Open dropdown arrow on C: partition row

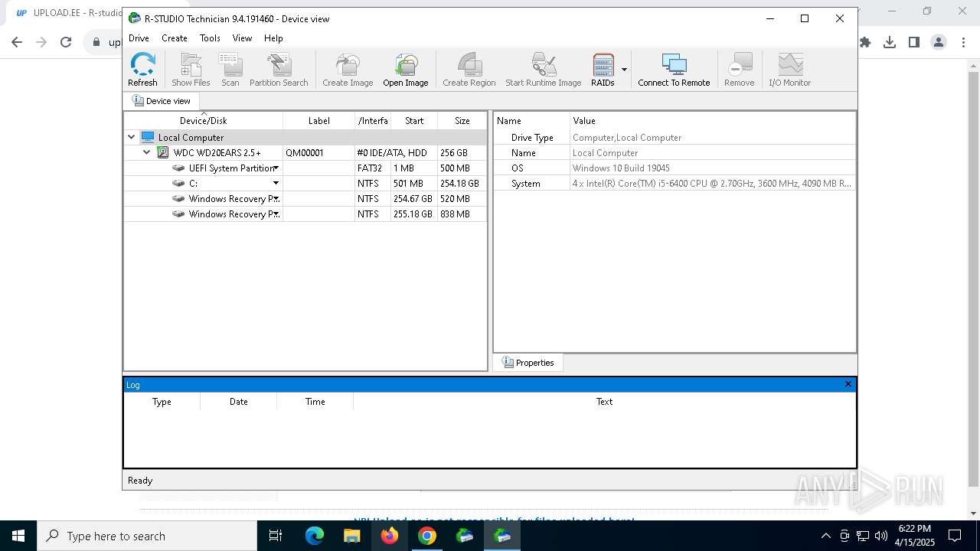point(276,184)
